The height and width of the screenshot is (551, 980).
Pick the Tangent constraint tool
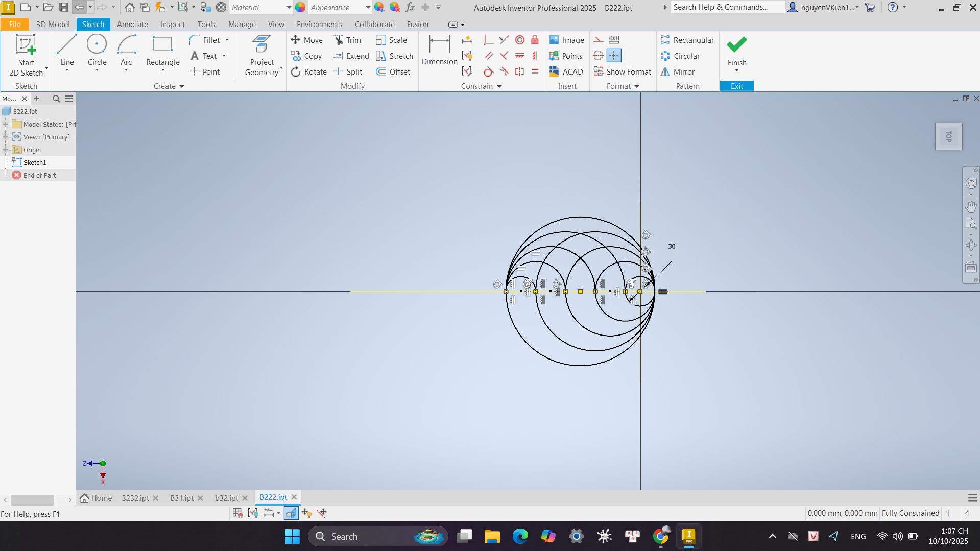(x=488, y=71)
